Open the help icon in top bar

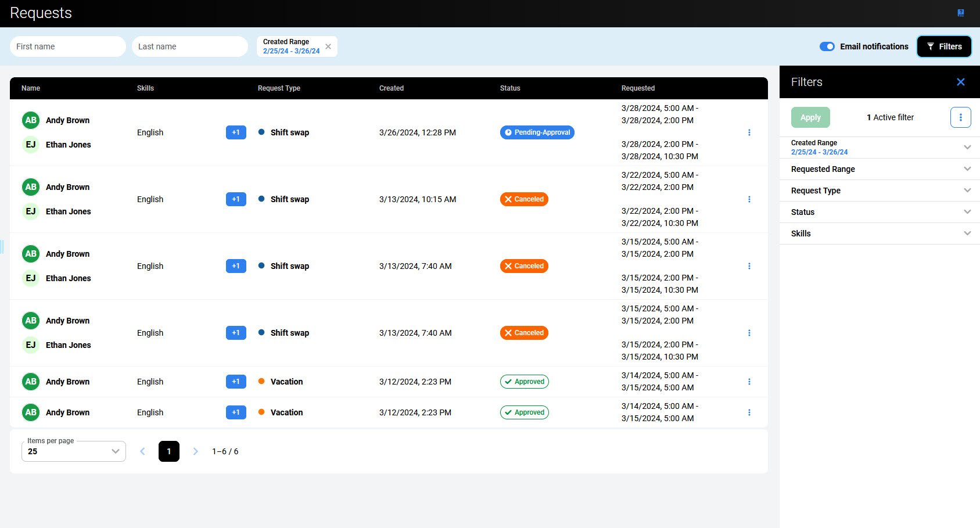click(961, 13)
